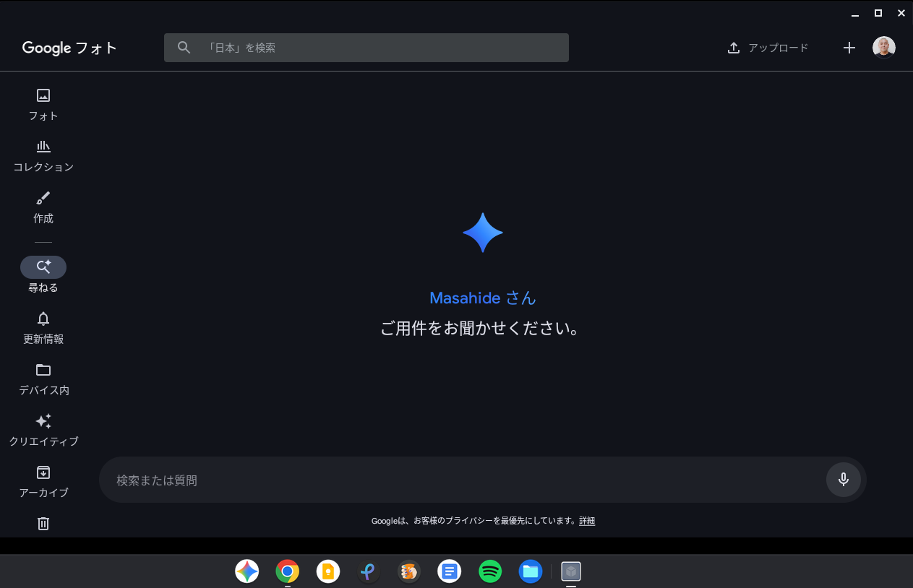The image size is (913, 588).
Task: Open Chrome browser from the shelf
Action: (x=287, y=571)
